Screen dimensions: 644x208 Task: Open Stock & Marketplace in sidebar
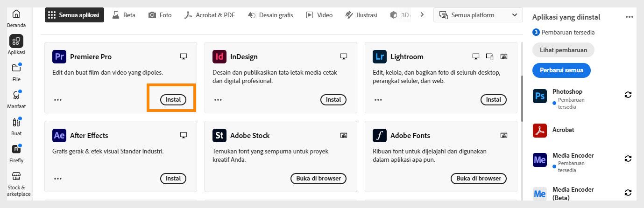pyautogui.click(x=16, y=184)
